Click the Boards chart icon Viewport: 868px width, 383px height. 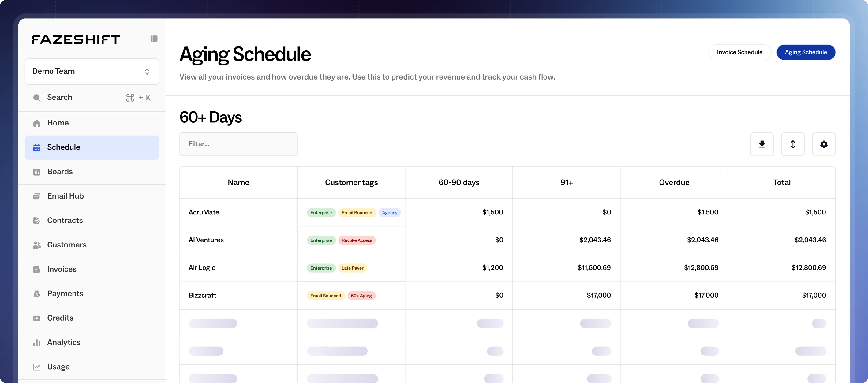point(37,172)
